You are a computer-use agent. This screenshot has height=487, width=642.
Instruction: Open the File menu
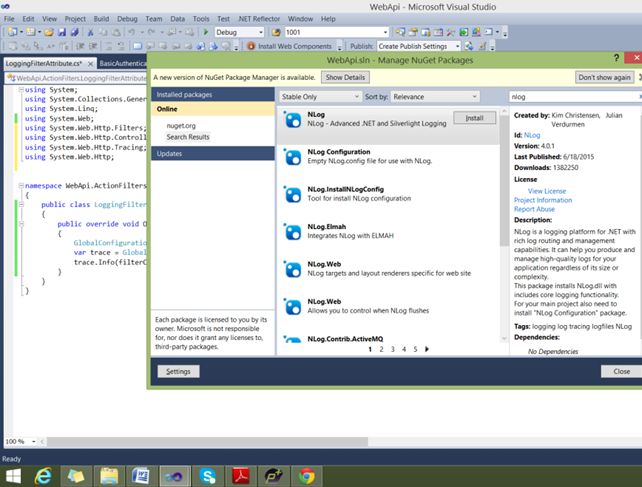[x=9, y=19]
